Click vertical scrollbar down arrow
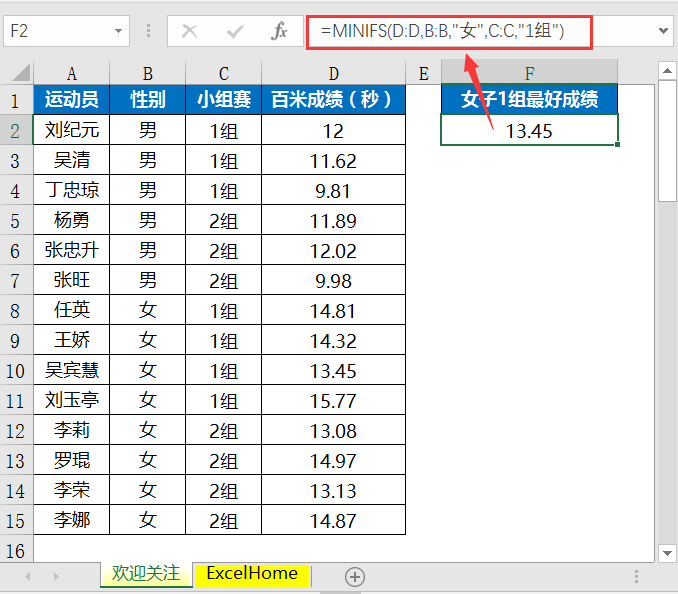The width and height of the screenshot is (678, 594). (667, 553)
